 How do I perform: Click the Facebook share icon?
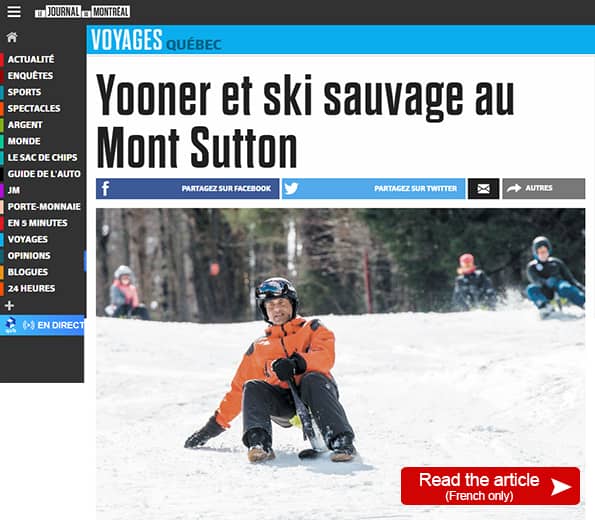pos(105,188)
